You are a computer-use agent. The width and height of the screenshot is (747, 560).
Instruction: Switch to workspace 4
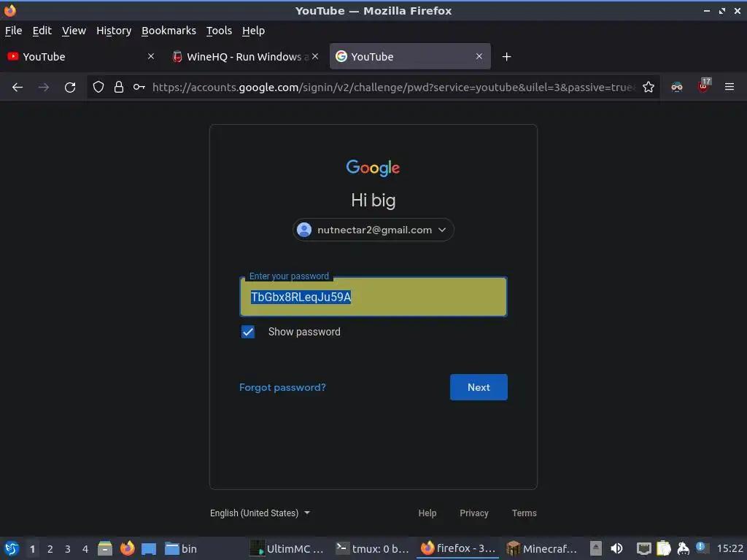(85, 548)
